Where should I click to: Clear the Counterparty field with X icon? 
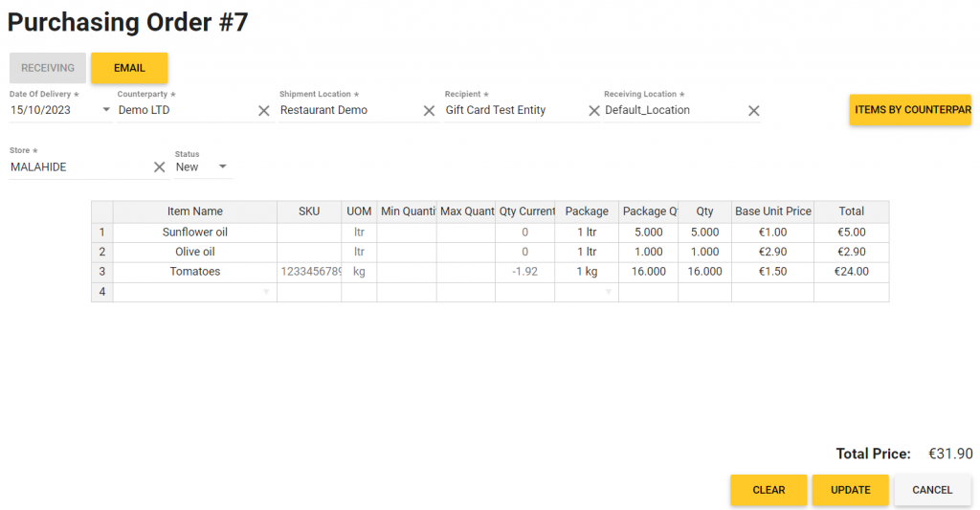(x=264, y=111)
